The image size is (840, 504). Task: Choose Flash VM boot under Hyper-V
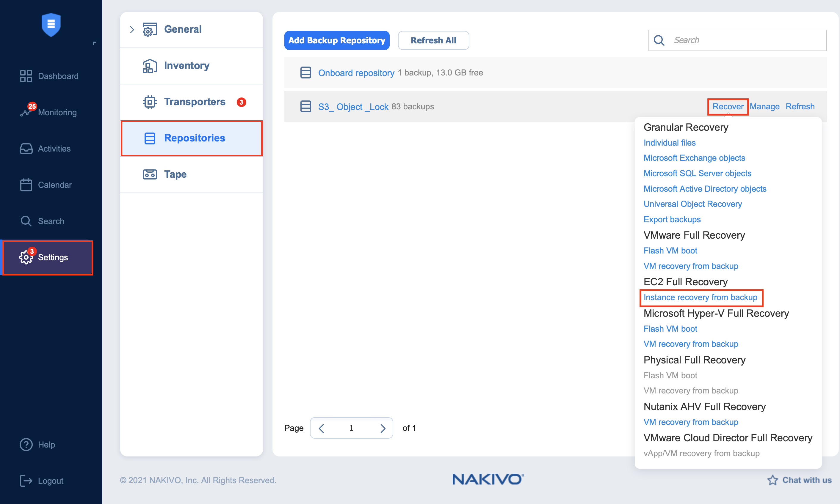pos(670,328)
